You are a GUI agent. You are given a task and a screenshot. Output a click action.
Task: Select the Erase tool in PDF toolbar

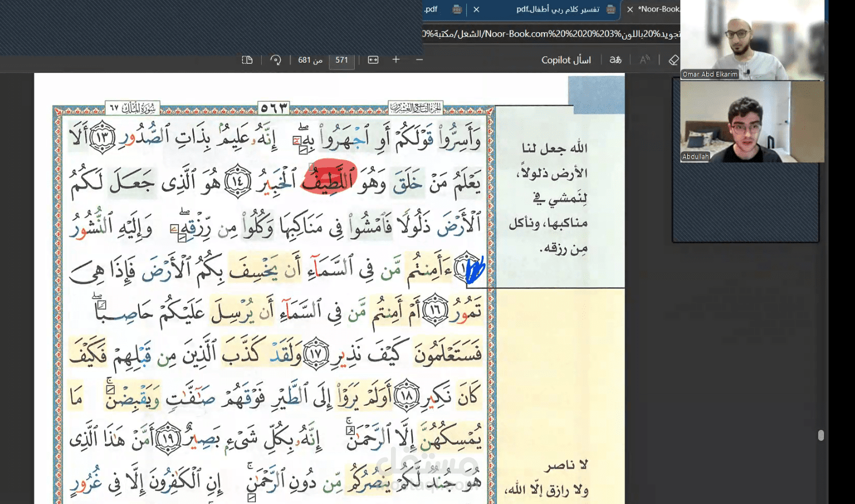673,60
